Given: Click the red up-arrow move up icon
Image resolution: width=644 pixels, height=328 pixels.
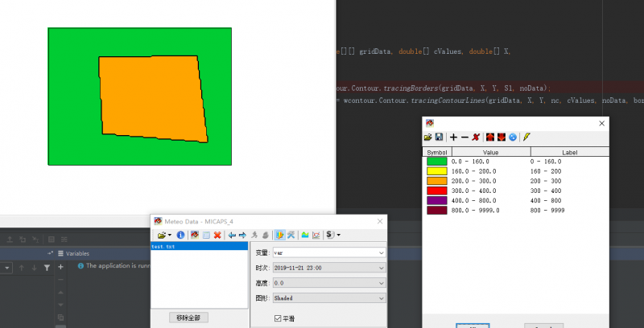Looking at the screenshot, I should point(489,137).
